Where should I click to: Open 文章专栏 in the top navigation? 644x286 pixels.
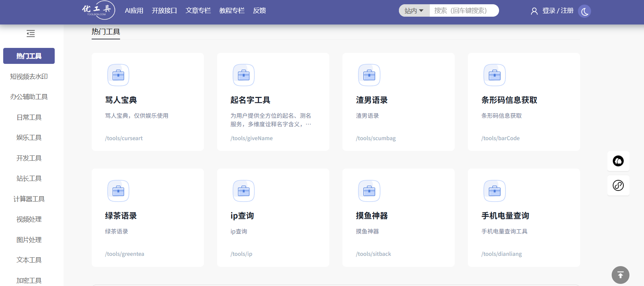click(198, 11)
